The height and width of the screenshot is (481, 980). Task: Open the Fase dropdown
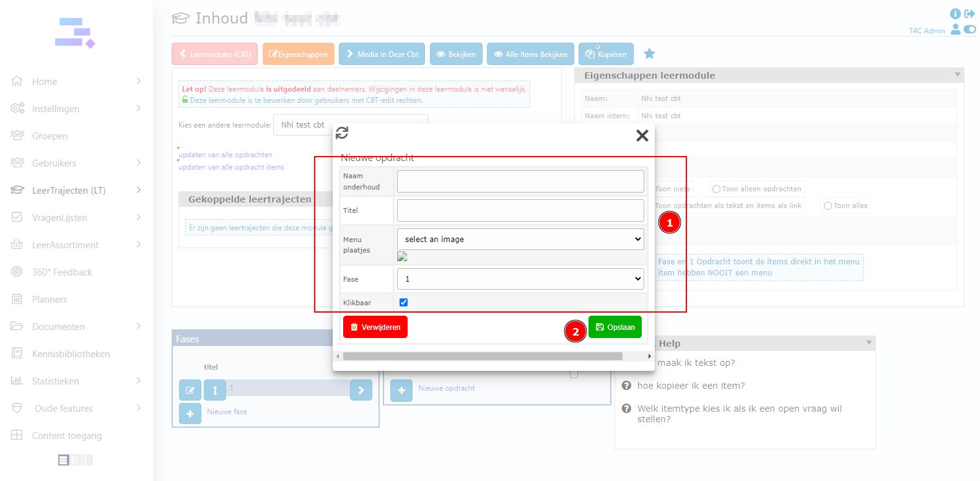pos(520,279)
